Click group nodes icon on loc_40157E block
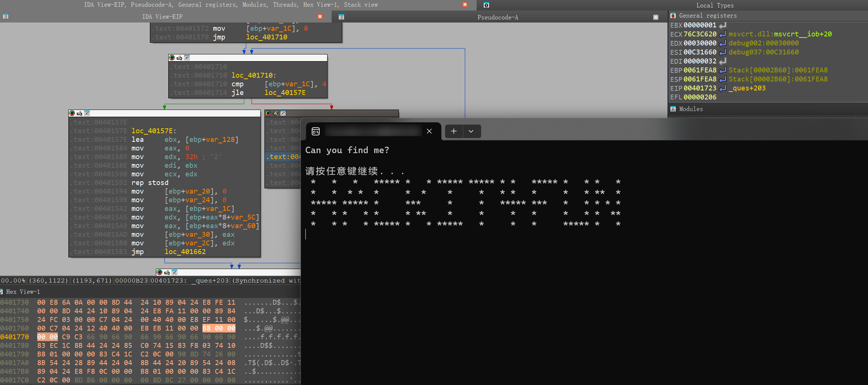Screen dimensions: 868x385 coord(87,113)
